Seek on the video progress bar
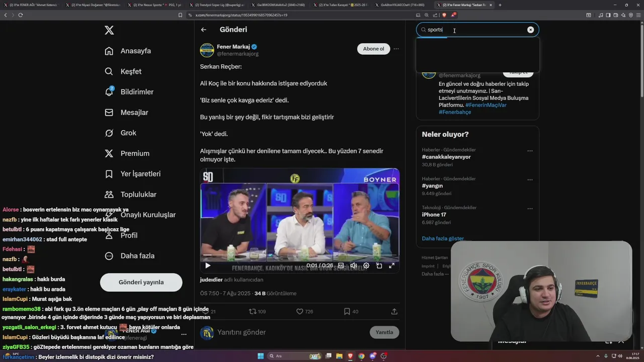 299,255
